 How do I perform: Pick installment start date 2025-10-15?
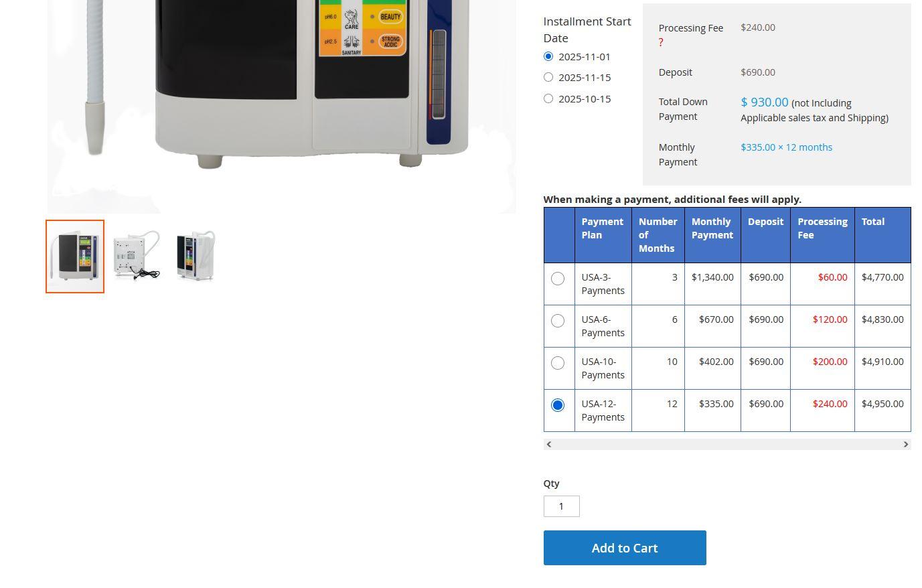(x=548, y=99)
